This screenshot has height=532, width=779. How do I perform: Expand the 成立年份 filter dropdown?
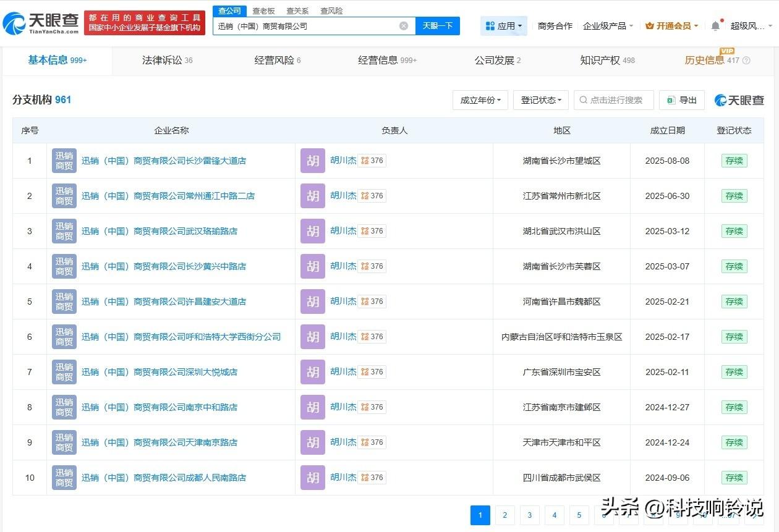pyautogui.click(x=480, y=100)
